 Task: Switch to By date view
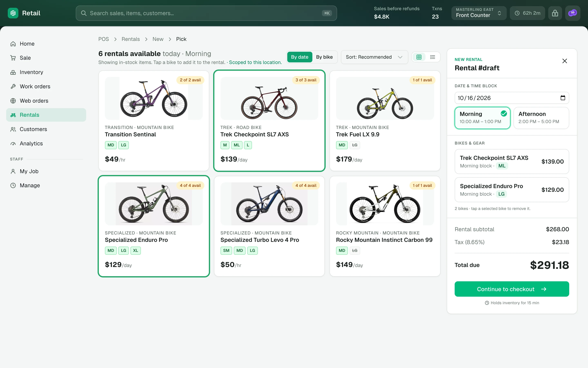click(x=300, y=57)
